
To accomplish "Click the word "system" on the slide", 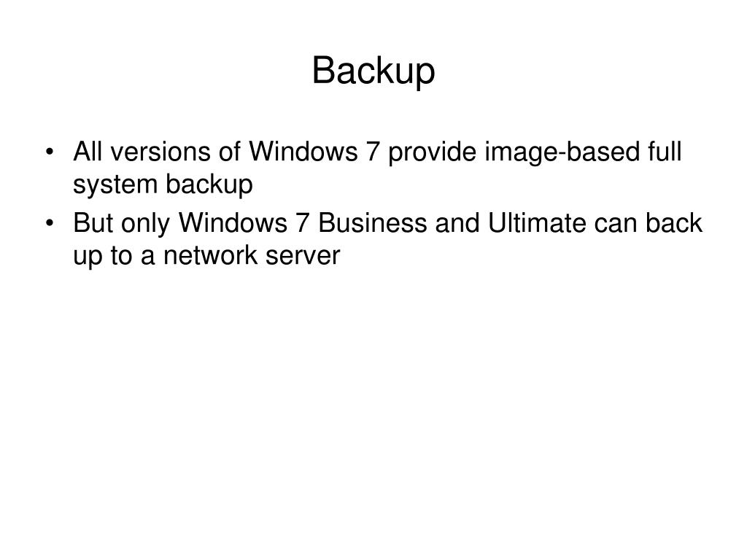I will pos(115,186).
